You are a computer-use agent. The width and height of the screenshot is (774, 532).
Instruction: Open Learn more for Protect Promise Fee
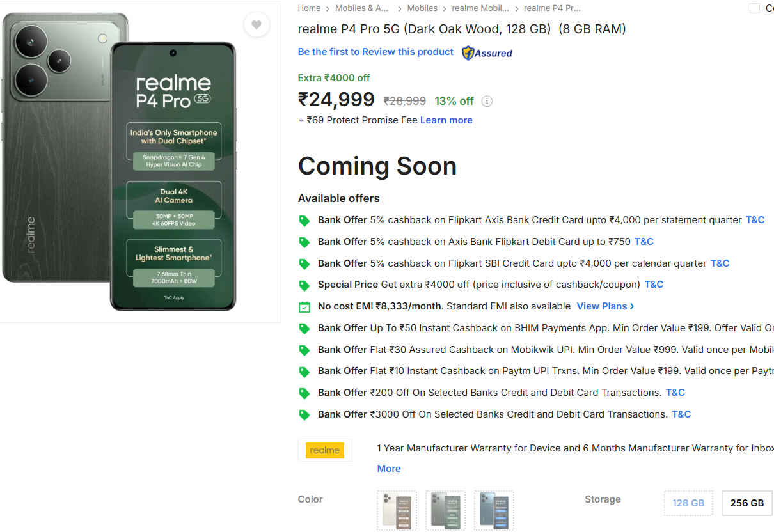click(x=446, y=120)
